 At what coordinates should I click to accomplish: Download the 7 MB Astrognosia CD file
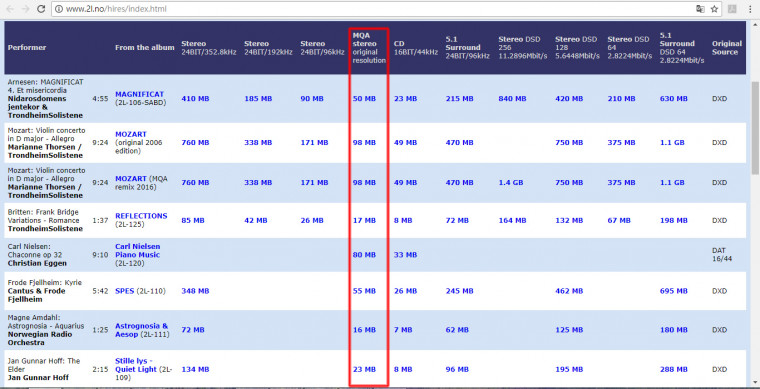pyautogui.click(x=403, y=330)
